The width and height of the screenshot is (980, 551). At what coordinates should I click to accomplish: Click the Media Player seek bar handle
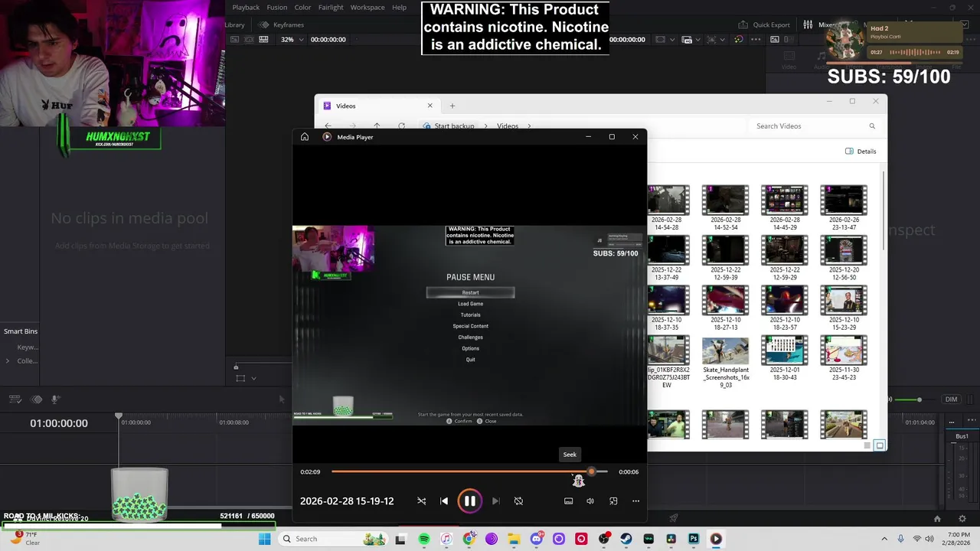[x=591, y=471]
